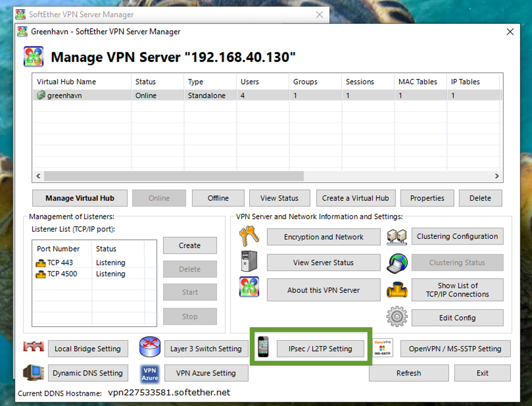This screenshot has width=532, height=406.
Task: Select the TCP 4500 listener row
Action: coord(95,274)
